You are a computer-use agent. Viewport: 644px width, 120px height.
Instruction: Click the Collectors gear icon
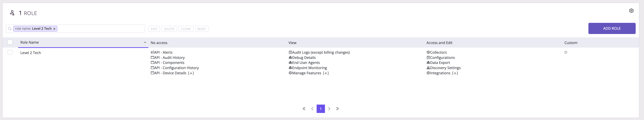click(428, 52)
